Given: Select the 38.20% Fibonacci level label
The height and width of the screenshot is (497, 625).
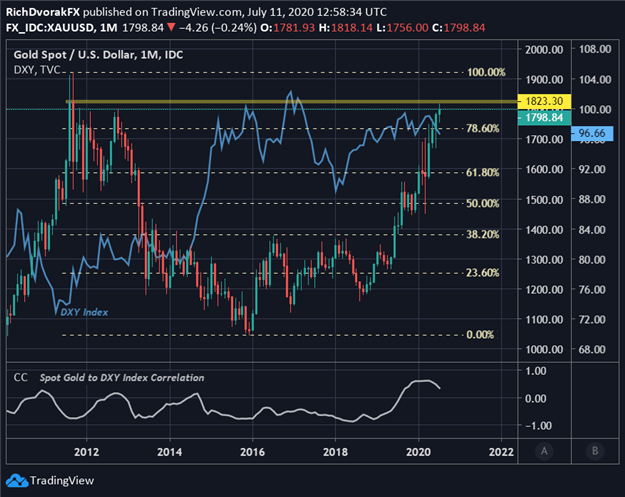Looking at the screenshot, I should point(483,234).
